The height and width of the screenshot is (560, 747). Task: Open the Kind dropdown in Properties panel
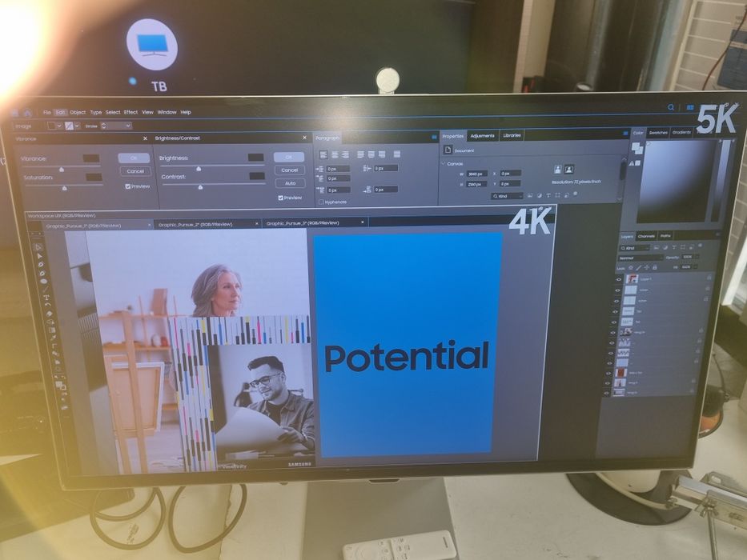(x=508, y=196)
